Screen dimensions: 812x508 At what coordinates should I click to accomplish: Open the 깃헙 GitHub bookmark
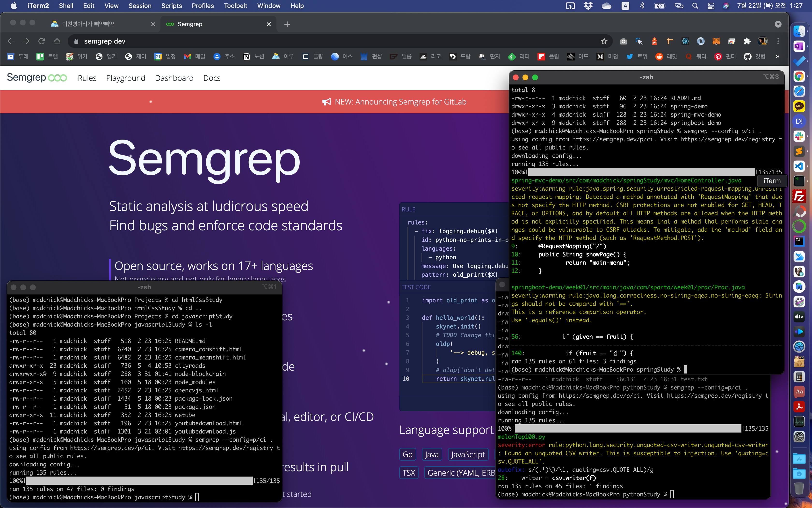(x=755, y=56)
